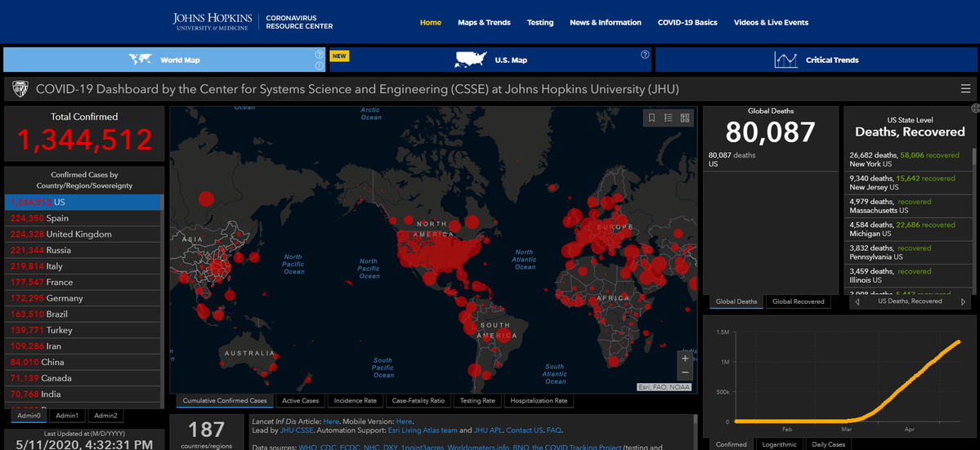The width and height of the screenshot is (980, 450).
Task: Show the Global Deaths tab
Action: click(736, 301)
